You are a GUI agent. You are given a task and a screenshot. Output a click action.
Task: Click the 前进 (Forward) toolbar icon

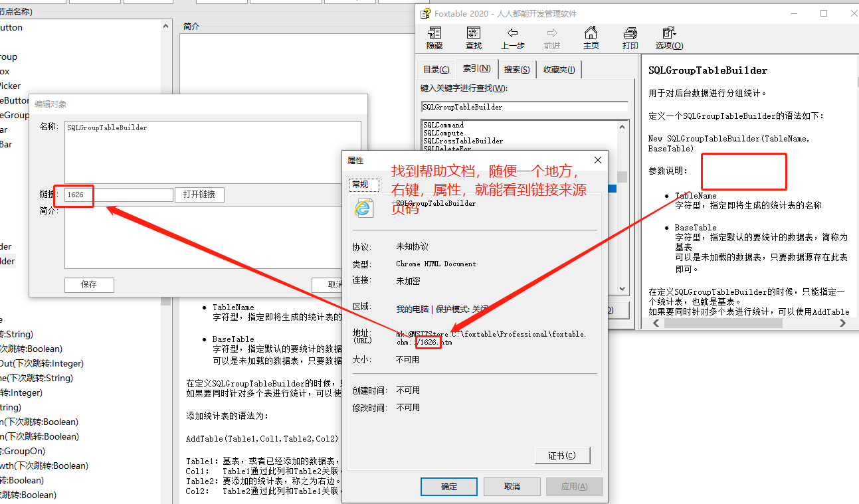pyautogui.click(x=551, y=39)
